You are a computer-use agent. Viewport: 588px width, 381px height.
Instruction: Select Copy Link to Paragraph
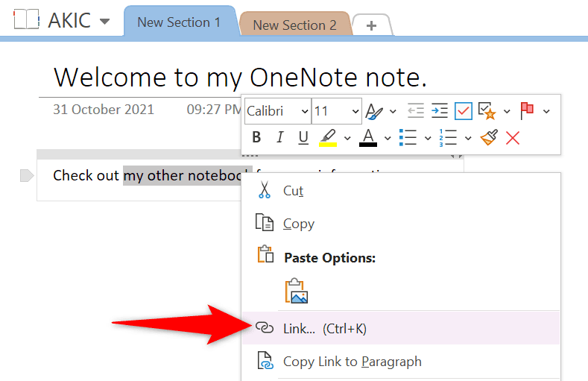(352, 362)
